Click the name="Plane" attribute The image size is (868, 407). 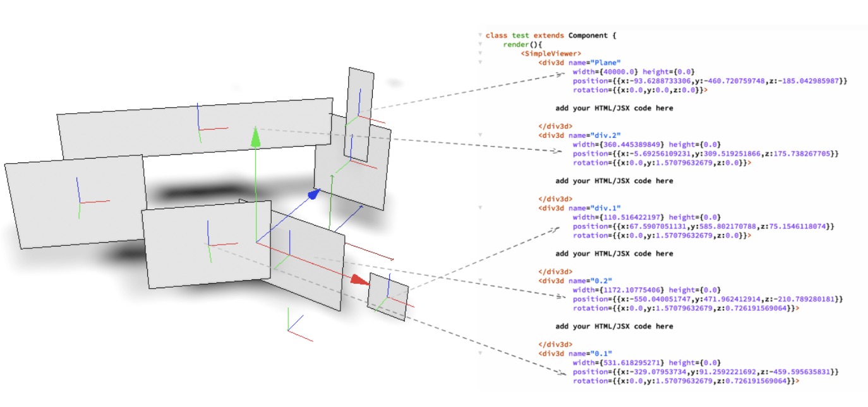[594, 63]
